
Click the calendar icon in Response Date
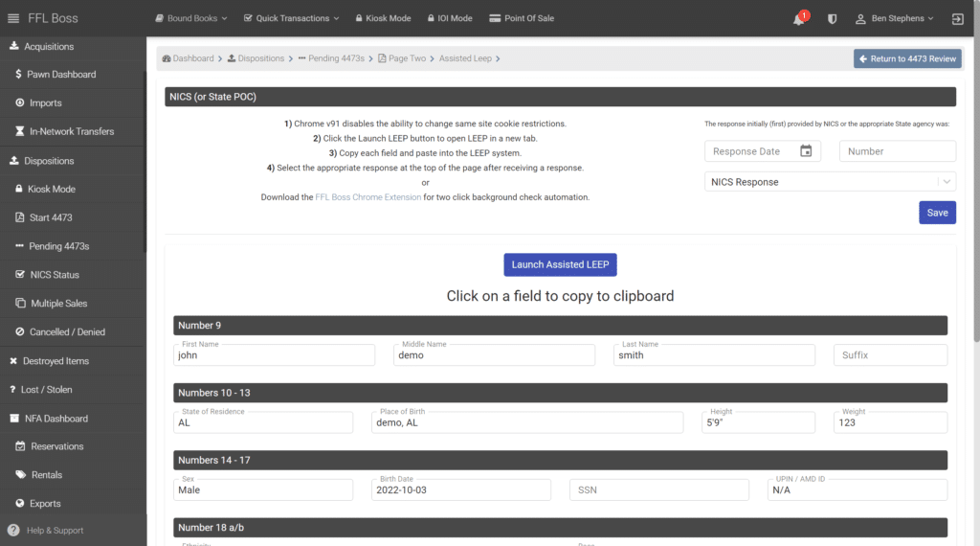(x=806, y=150)
